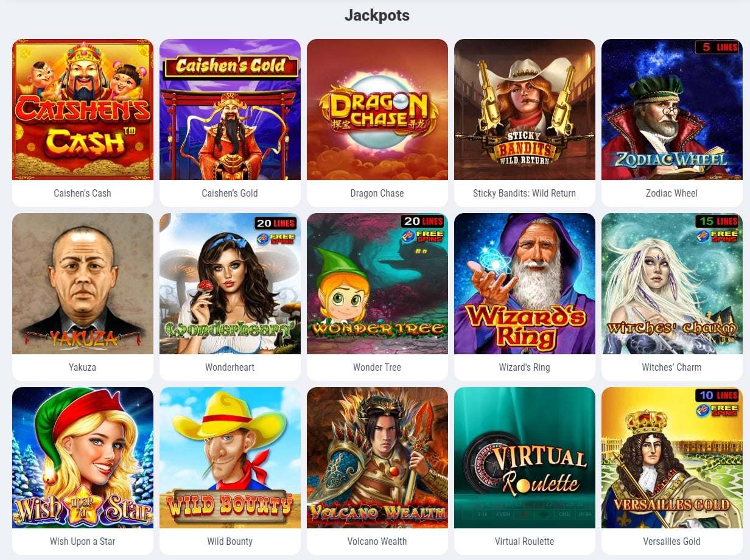
Task: Click the 10 Lines badge on Versailles Gold
Action: (x=717, y=395)
